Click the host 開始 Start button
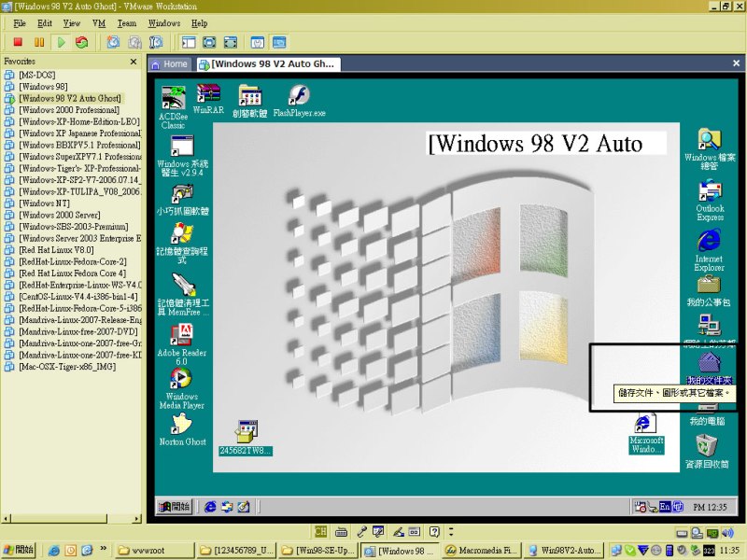 coord(19,550)
